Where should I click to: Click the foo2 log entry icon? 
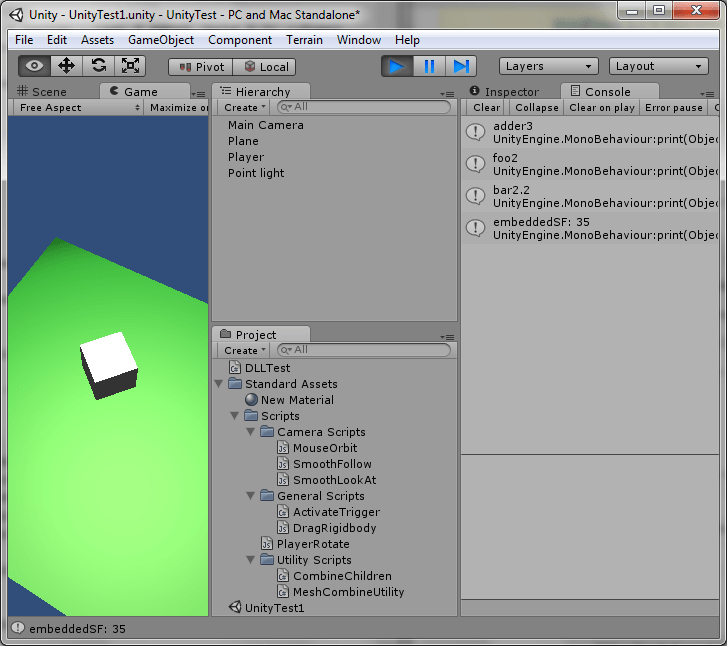[x=476, y=164]
